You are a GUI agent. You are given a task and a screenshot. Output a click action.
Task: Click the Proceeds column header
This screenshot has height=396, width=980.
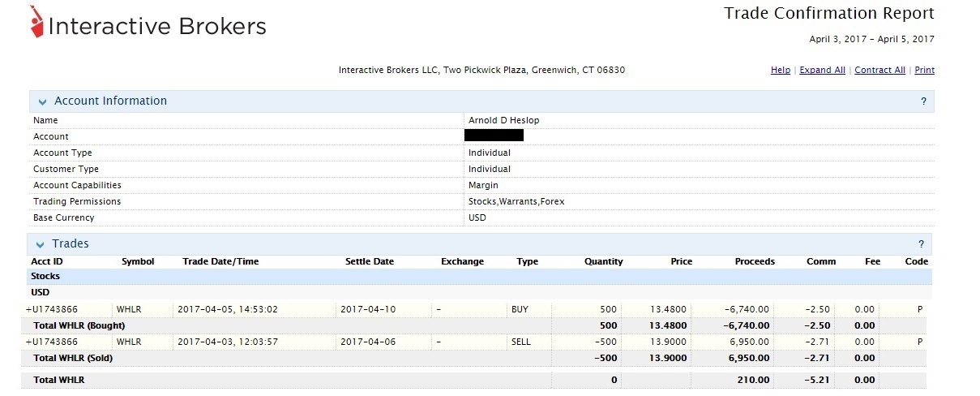coord(755,261)
